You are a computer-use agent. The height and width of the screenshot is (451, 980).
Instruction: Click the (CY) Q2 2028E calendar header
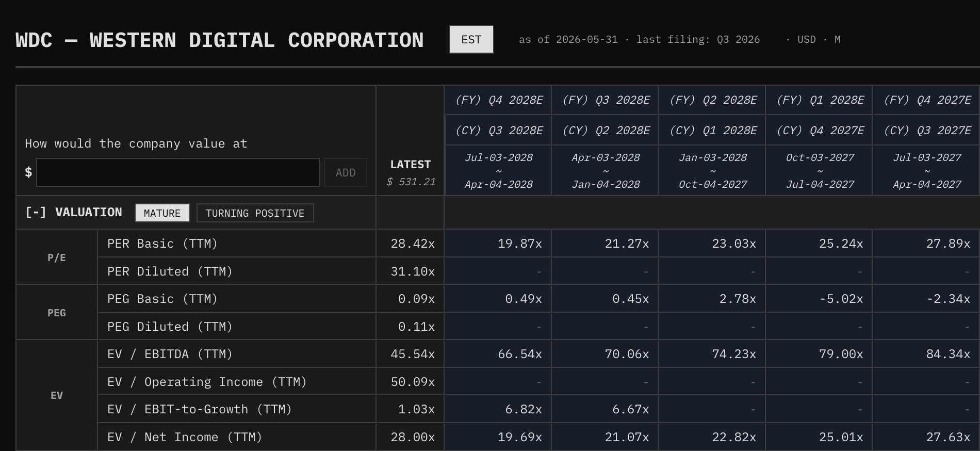pyautogui.click(x=606, y=131)
